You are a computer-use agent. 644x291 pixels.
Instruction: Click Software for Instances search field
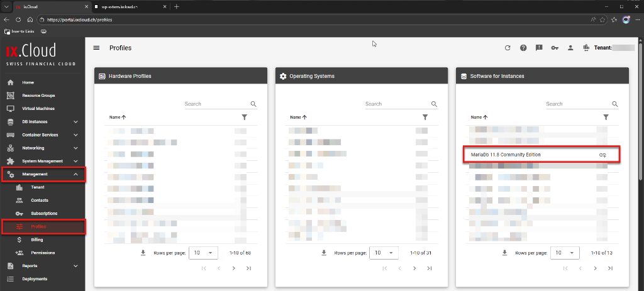pyautogui.click(x=579, y=104)
